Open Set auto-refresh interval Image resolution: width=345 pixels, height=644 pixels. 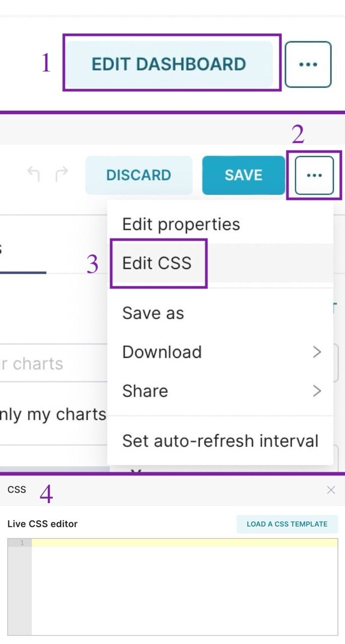[x=221, y=441]
